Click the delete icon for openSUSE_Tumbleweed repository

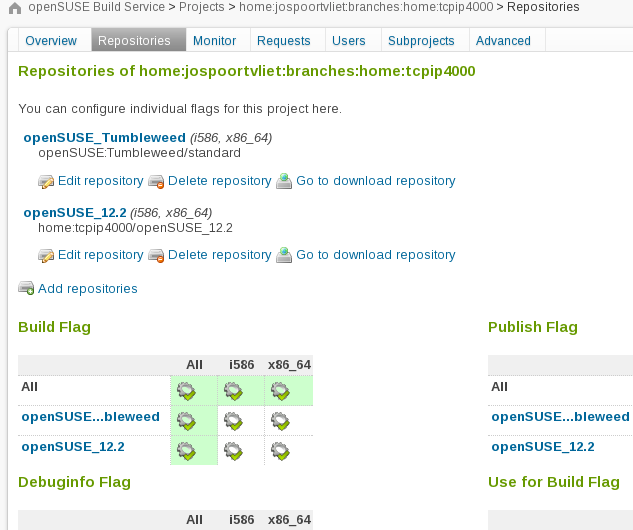coord(156,182)
